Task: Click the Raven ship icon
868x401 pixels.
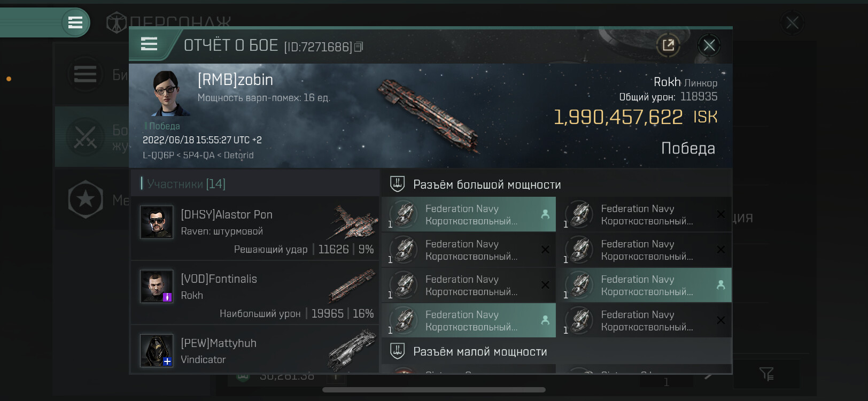Action: [x=352, y=222]
